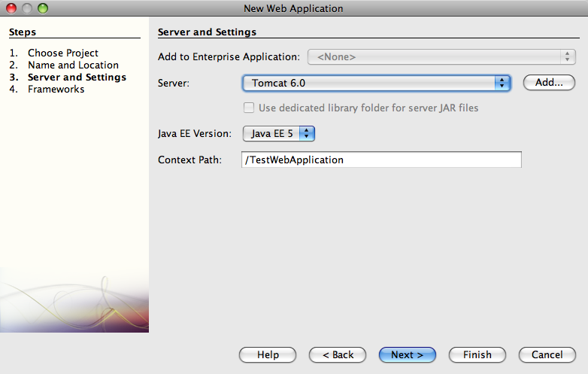Screen dimensions: 588x374
Task: Click the Help button
Action: (268, 355)
